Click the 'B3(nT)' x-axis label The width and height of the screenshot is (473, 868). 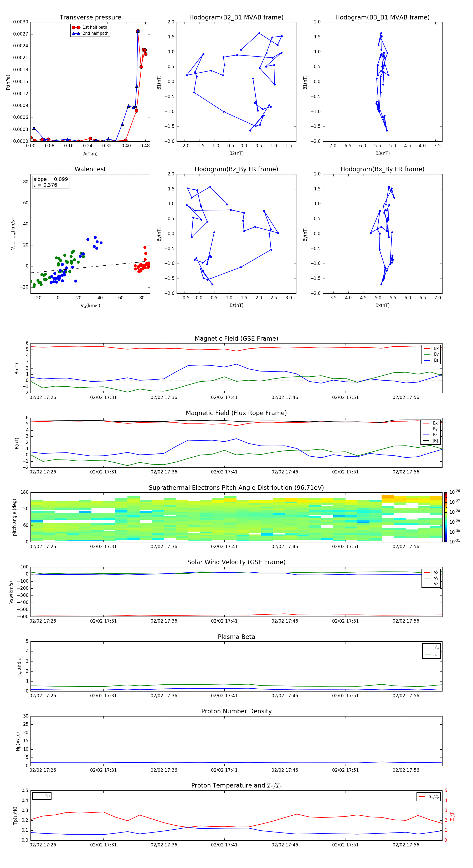(382, 153)
